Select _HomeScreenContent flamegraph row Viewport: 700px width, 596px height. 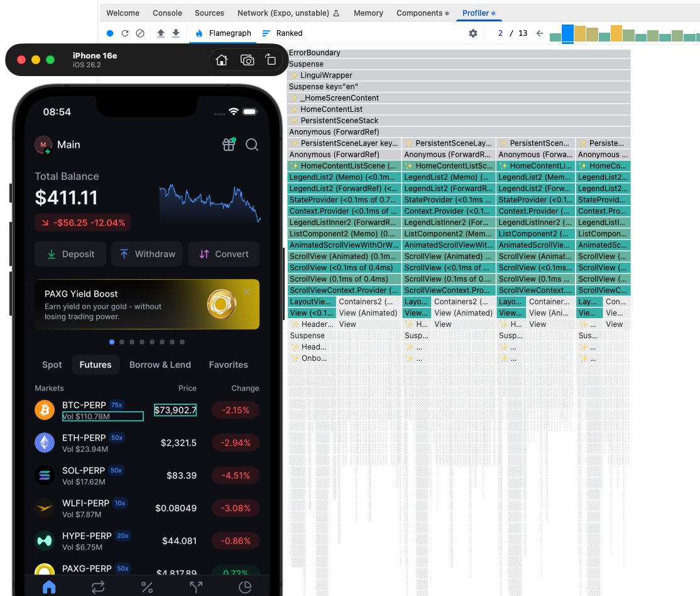(x=459, y=98)
